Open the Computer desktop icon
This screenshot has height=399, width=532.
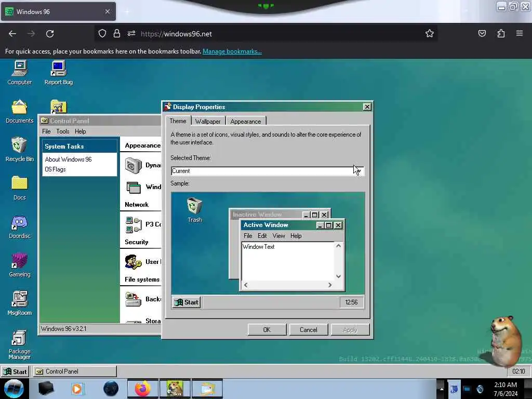click(19, 72)
